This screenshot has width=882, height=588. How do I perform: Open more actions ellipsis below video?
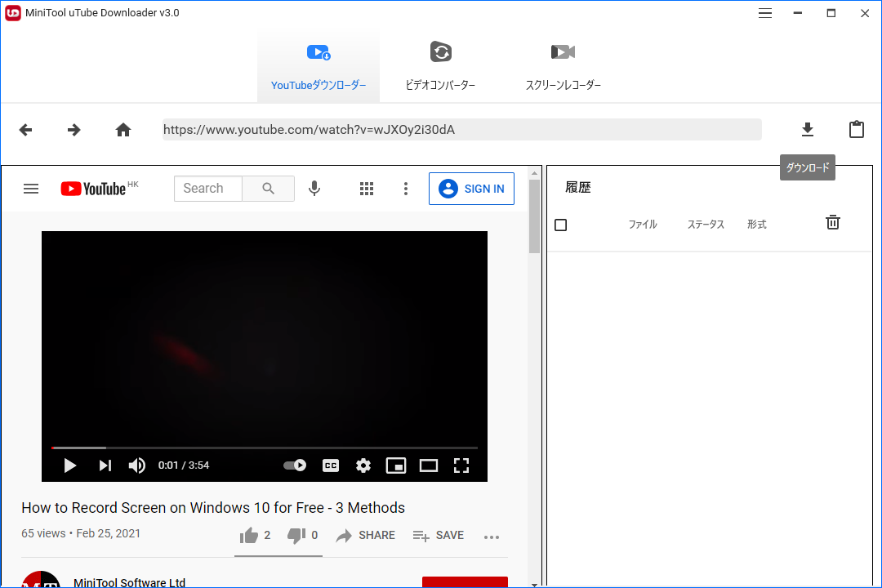[492, 537]
